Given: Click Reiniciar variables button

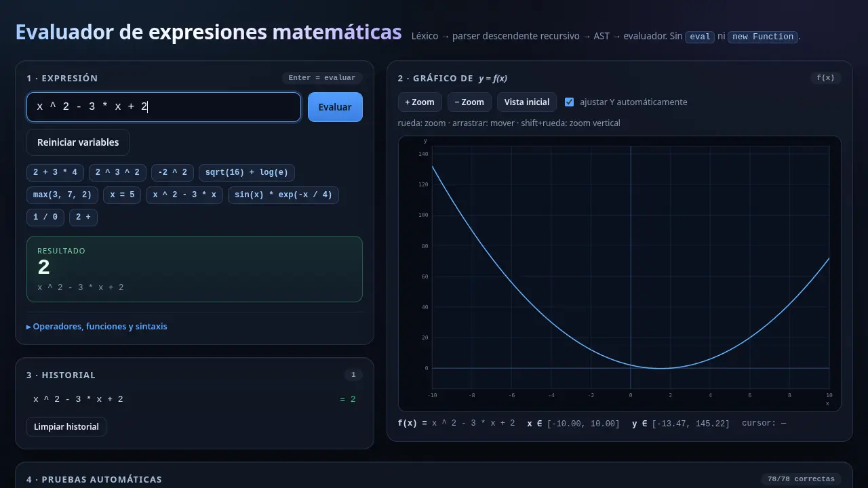Looking at the screenshot, I should [78, 142].
